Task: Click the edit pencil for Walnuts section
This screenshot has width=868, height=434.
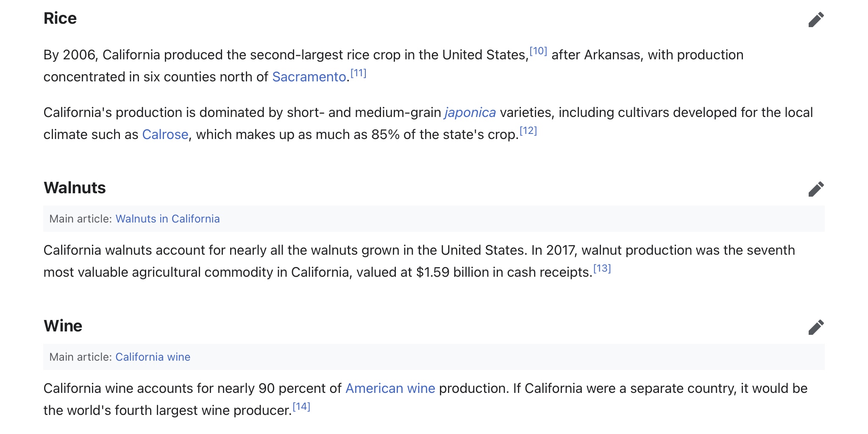Action: [x=816, y=189]
